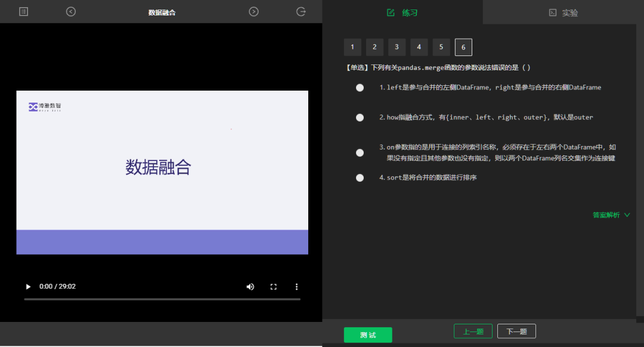Choose option 2 about how parameter
Viewport: 644px width, 347px height.
360,117
